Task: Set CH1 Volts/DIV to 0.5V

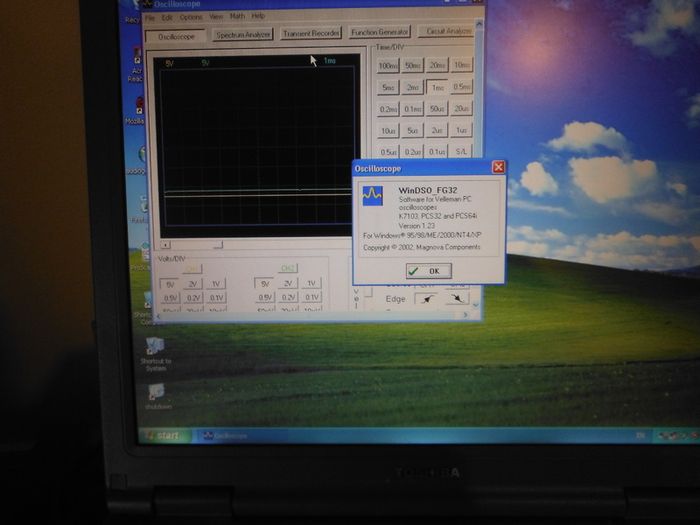Action: click(170, 298)
